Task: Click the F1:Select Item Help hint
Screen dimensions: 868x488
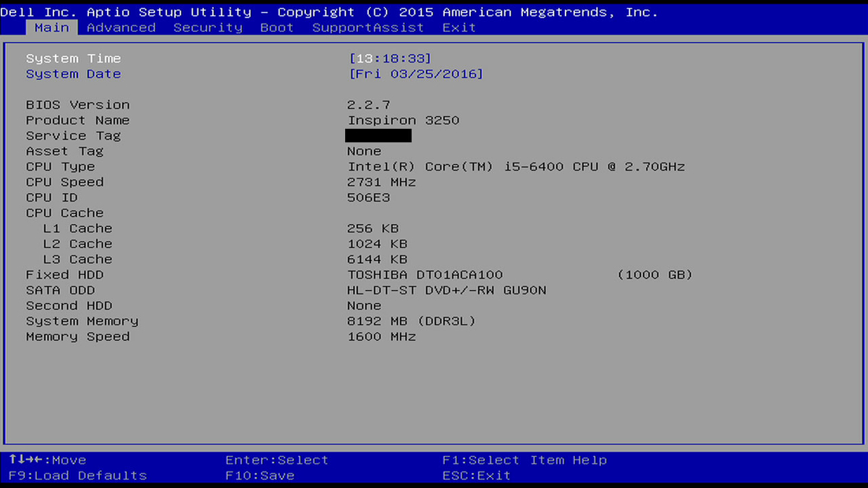Action: [x=524, y=460]
